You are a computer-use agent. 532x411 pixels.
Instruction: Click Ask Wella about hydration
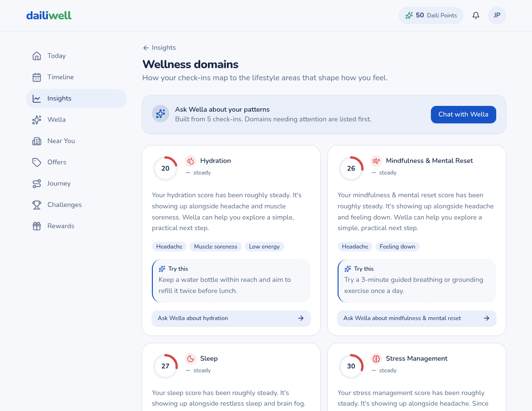point(231,319)
